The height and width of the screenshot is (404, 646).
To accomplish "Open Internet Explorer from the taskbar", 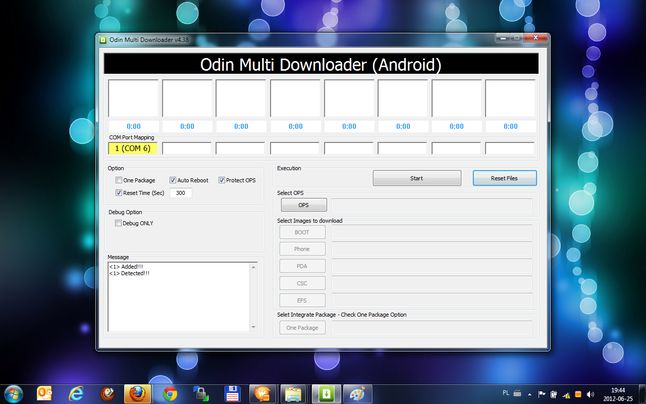I will [x=76, y=394].
